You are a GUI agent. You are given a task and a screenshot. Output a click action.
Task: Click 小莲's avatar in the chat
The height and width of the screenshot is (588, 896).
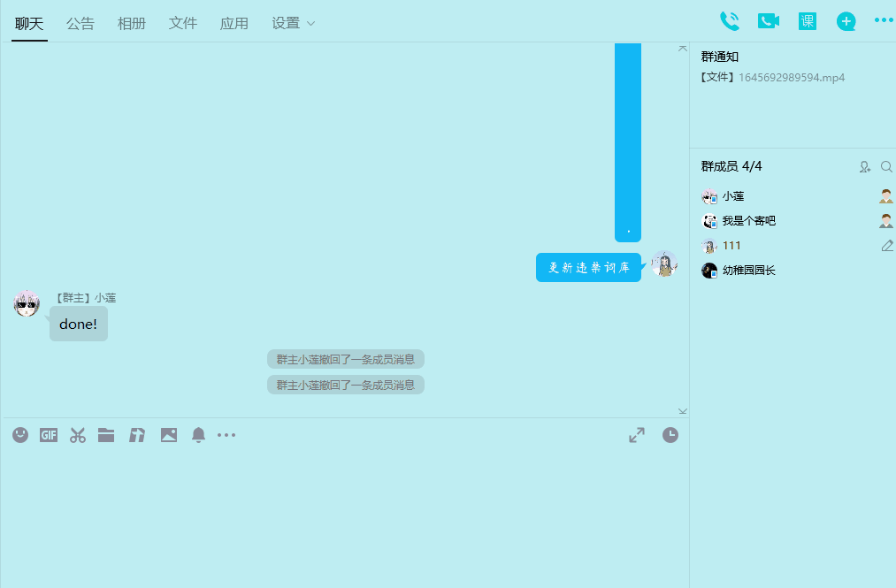[x=27, y=303]
